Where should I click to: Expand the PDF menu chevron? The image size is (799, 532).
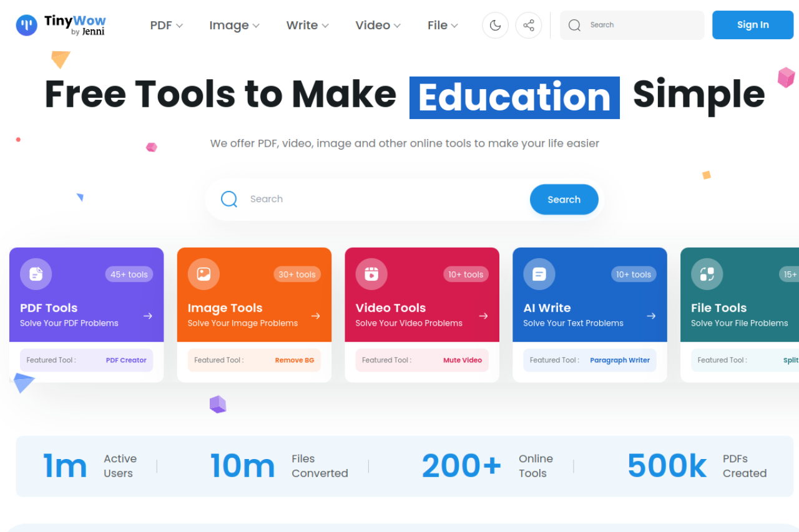pyautogui.click(x=180, y=26)
